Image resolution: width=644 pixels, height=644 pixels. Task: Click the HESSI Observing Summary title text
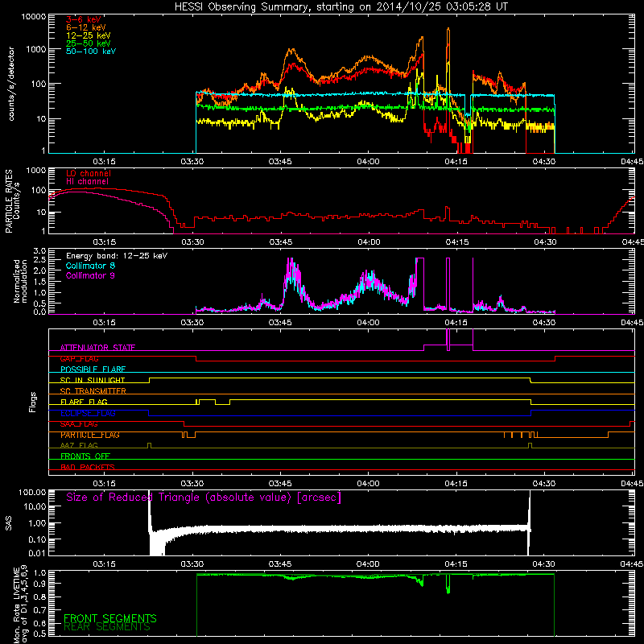341,6
